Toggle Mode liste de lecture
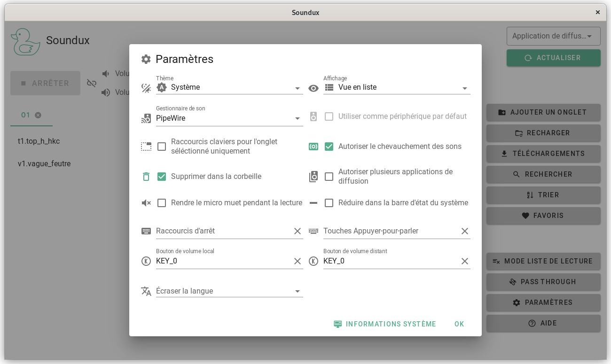This screenshot has height=364, width=611. [x=543, y=261]
